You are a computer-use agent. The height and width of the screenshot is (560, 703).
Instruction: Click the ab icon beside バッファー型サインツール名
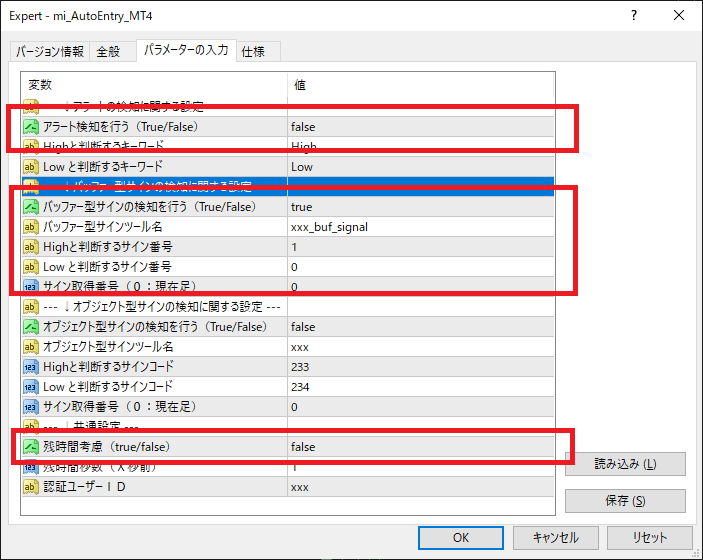(x=31, y=227)
